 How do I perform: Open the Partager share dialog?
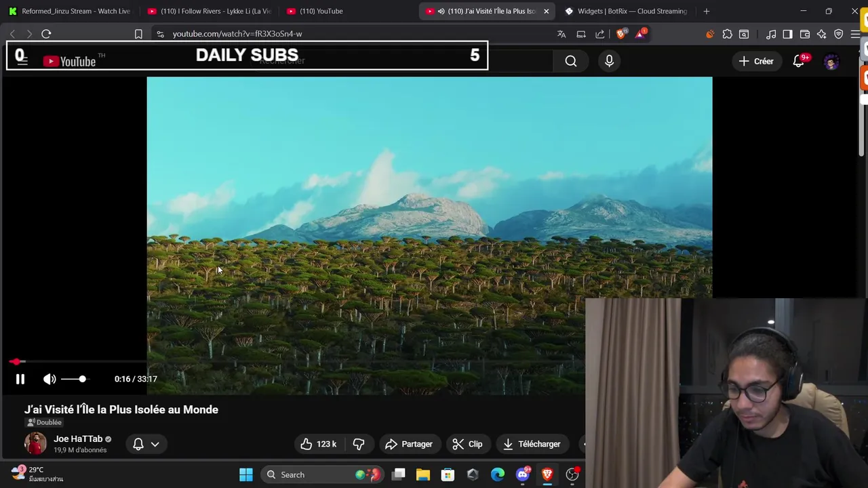tap(409, 444)
